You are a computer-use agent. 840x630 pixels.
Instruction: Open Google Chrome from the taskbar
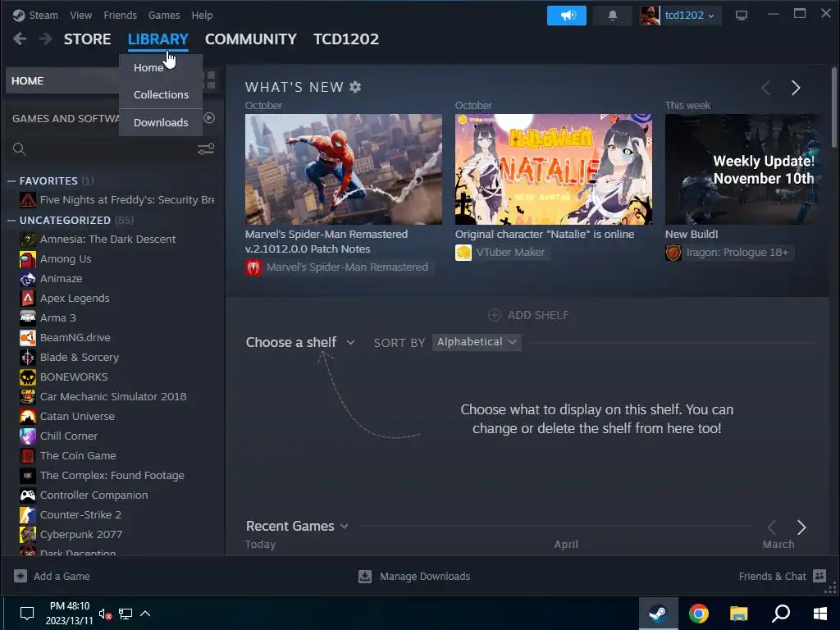(699, 614)
